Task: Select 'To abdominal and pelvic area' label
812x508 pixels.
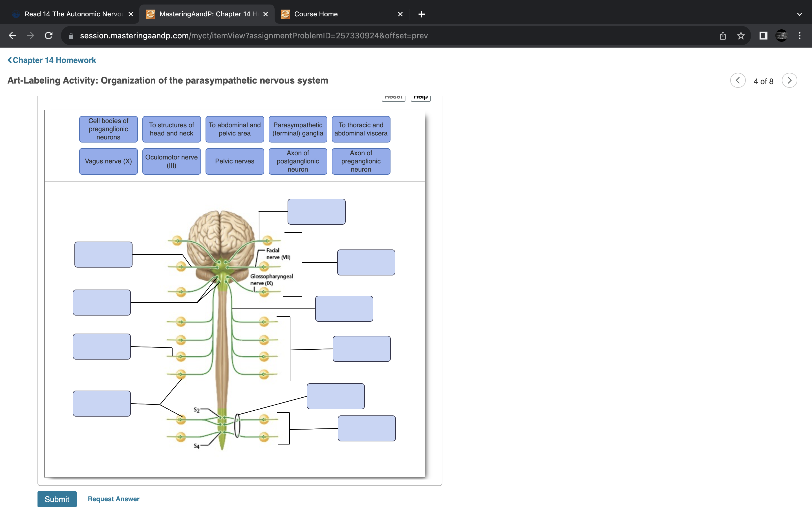Action: point(235,129)
